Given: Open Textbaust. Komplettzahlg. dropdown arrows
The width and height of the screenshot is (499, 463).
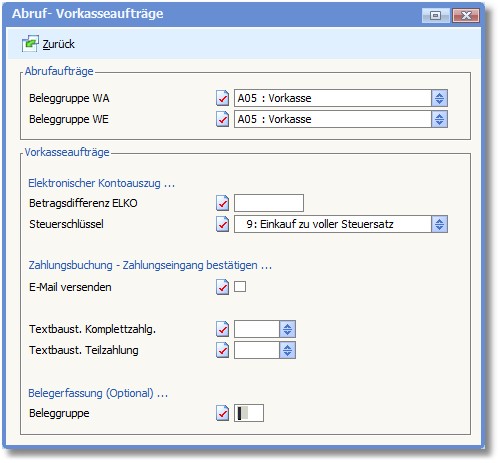Looking at the screenshot, I should point(287,329).
